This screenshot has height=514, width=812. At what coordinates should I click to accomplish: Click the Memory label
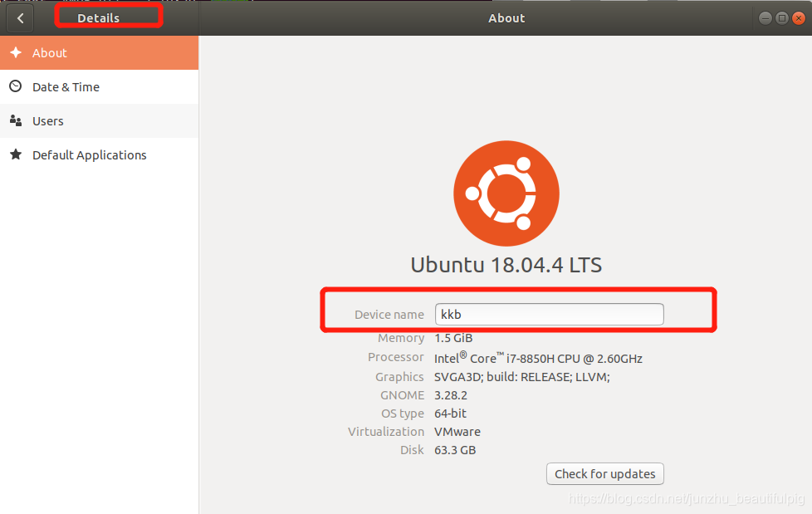tap(401, 338)
